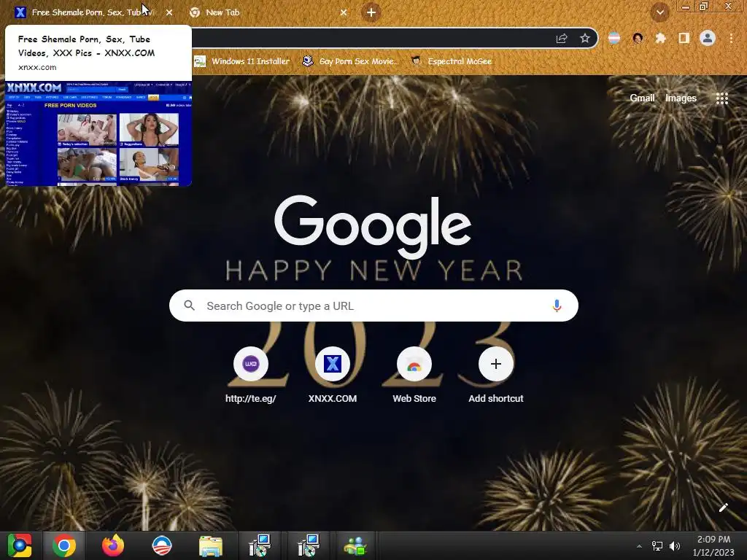Open File Explorer folder on taskbar
The image size is (747, 560).
click(211, 546)
